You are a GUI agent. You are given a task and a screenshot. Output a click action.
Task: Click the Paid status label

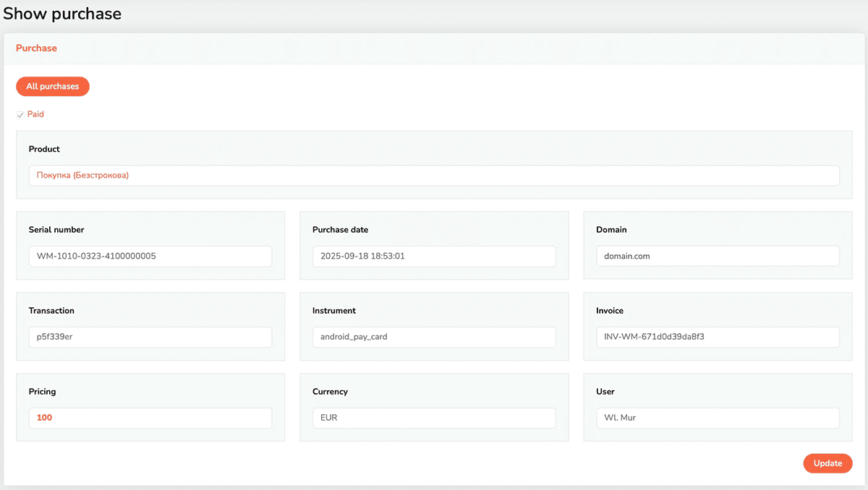[x=35, y=114]
